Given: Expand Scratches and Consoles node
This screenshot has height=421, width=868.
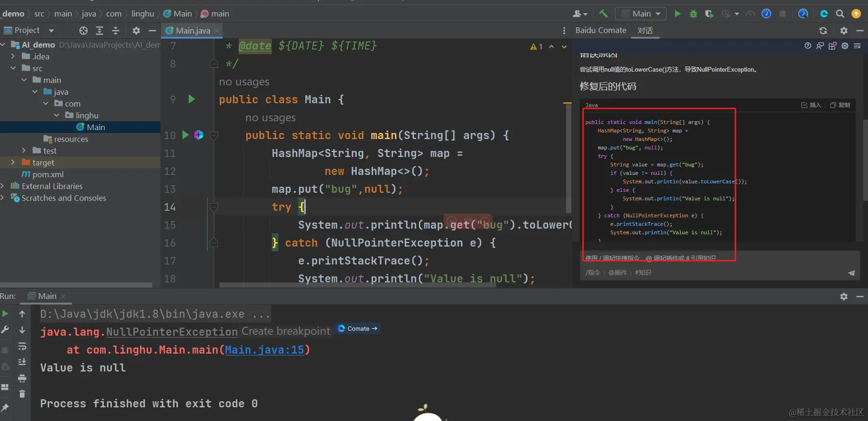Looking at the screenshot, I should 3,198.
